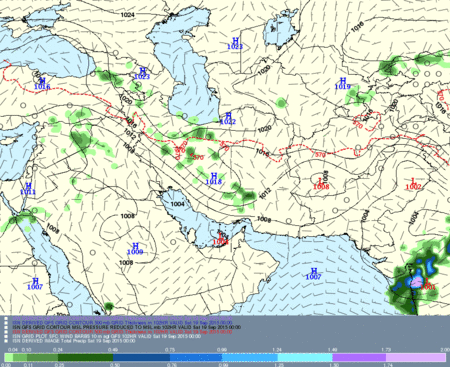The width and height of the screenshot is (450, 367).
Task: Click the 1004 isobar label over Persian Gulf
Action: [177, 204]
